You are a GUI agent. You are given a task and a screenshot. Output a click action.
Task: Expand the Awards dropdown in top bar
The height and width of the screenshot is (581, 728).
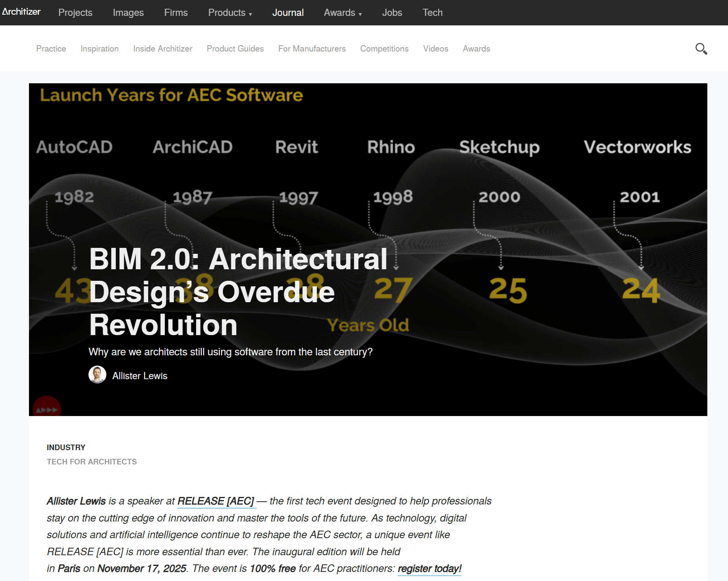click(x=343, y=13)
